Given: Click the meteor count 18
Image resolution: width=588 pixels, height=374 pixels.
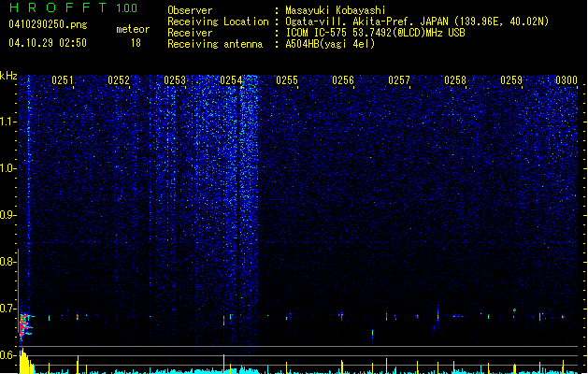Looking at the screenshot, I should (x=136, y=43).
